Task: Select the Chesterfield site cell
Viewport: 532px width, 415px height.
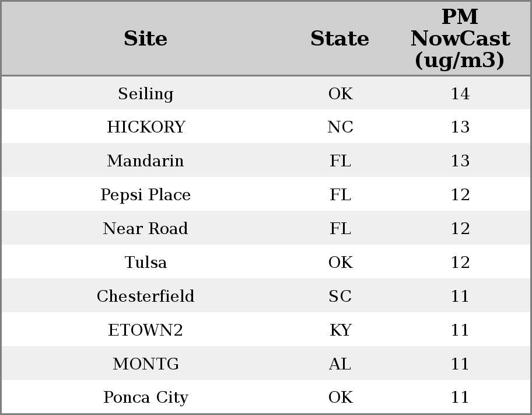Action: tap(146, 297)
